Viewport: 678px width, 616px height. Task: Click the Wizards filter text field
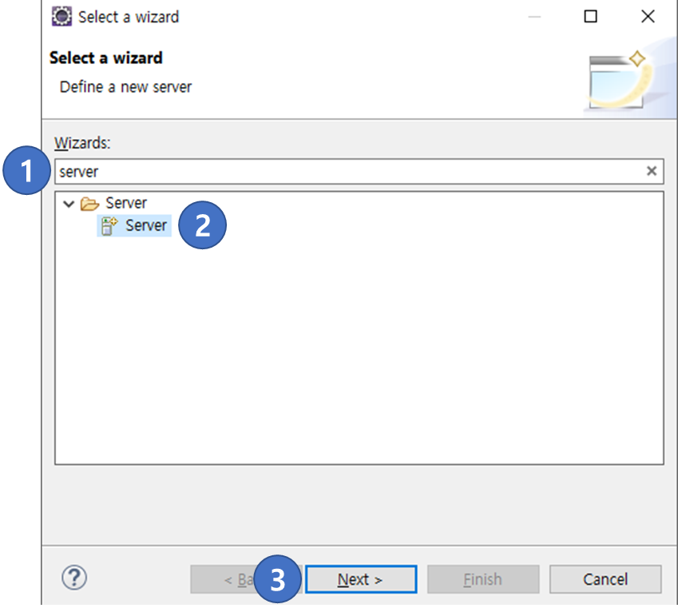pyautogui.click(x=359, y=171)
